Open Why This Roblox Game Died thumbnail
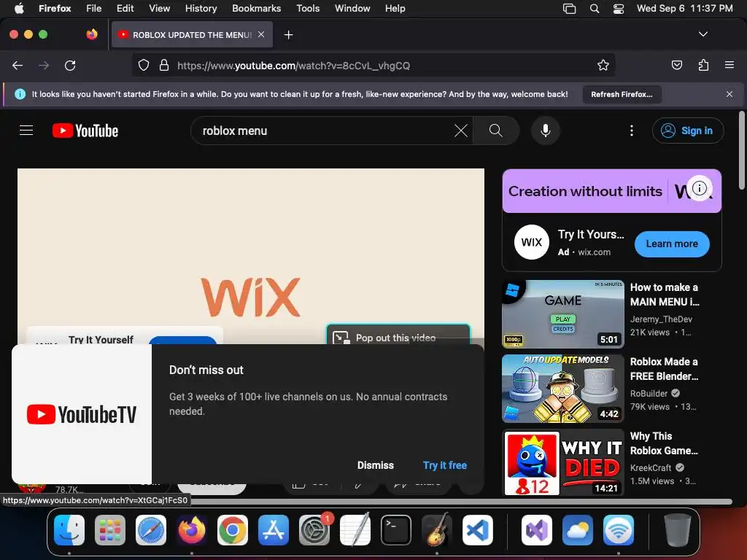The height and width of the screenshot is (560, 747). pyautogui.click(x=563, y=463)
